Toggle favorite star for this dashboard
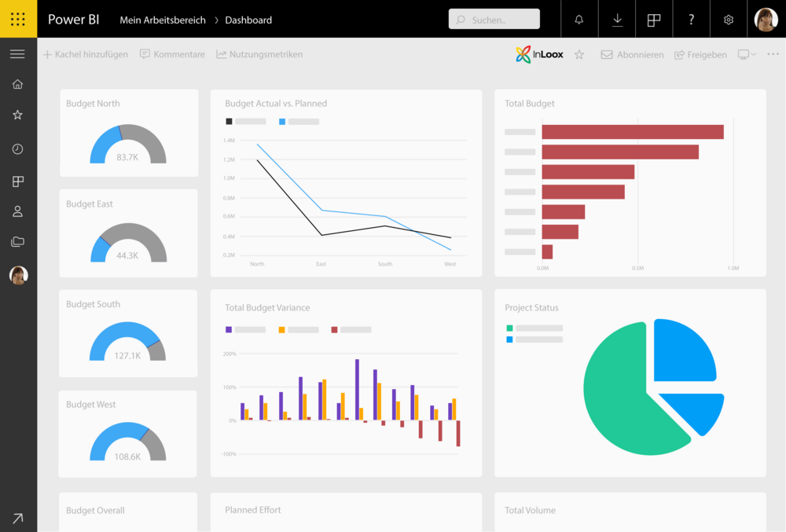Screen dimensions: 786x532 click(x=579, y=54)
